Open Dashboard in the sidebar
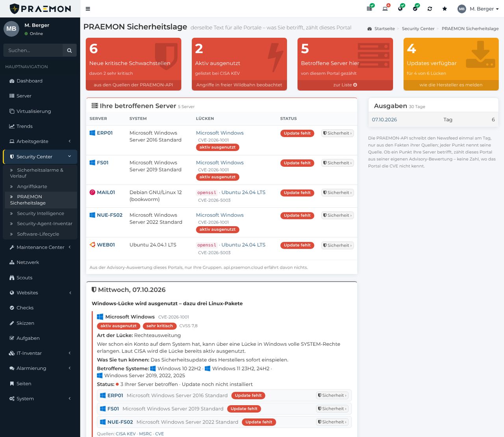The height and width of the screenshot is (437, 504). (40, 81)
